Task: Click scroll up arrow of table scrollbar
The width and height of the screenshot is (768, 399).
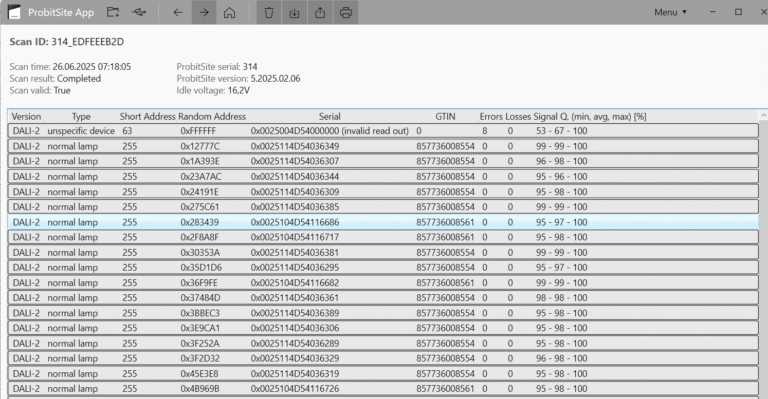Action: click(763, 115)
